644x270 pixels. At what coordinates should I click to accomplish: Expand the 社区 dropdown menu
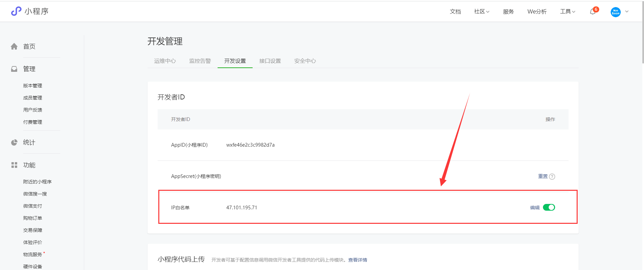pyautogui.click(x=482, y=11)
